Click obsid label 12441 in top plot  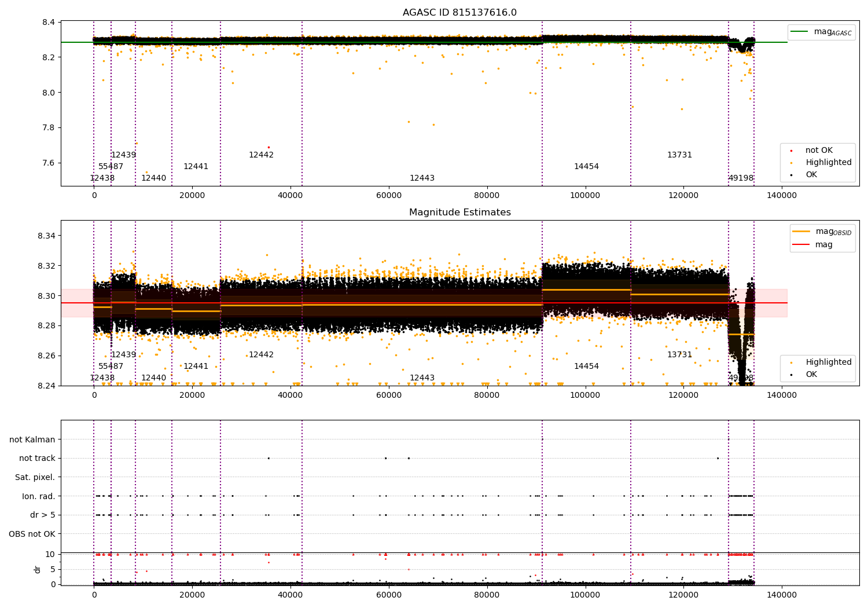(x=196, y=167)
